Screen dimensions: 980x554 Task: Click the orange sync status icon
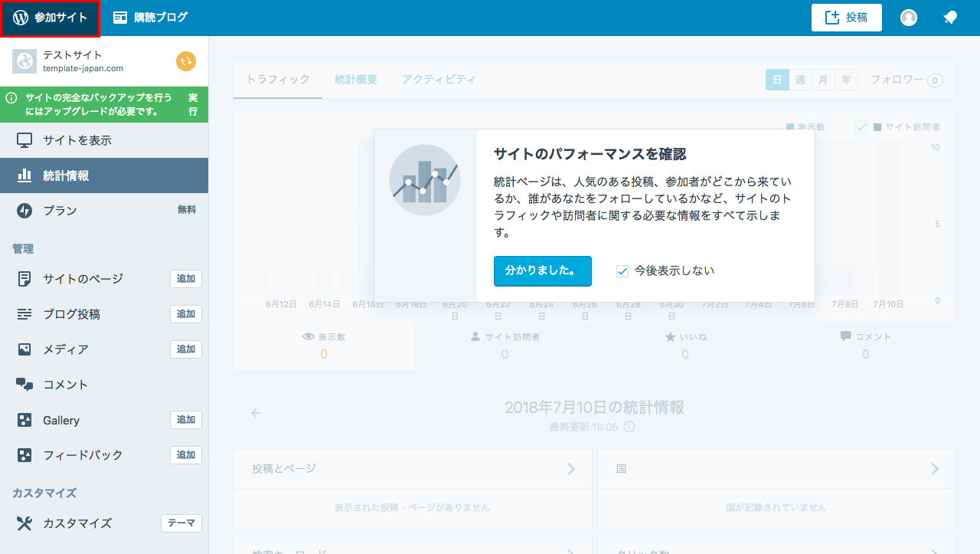point(186,61)
